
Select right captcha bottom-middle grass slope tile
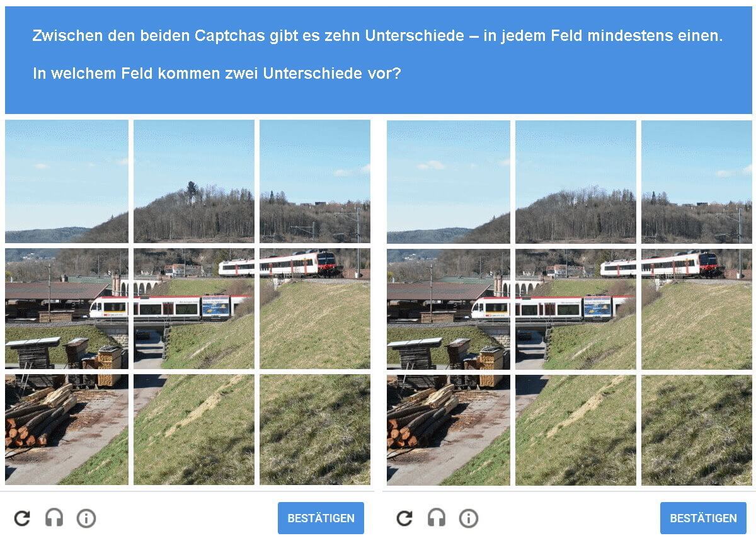pos(576,430)
